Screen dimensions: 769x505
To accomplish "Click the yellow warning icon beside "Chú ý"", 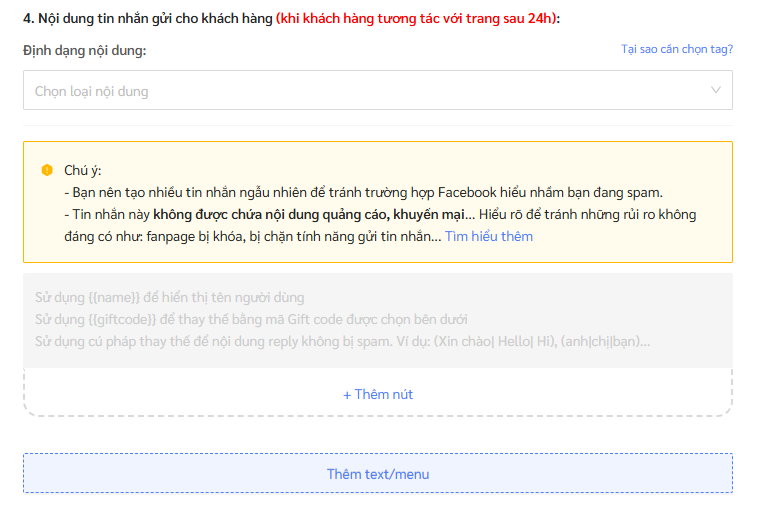I will [47, 170].
